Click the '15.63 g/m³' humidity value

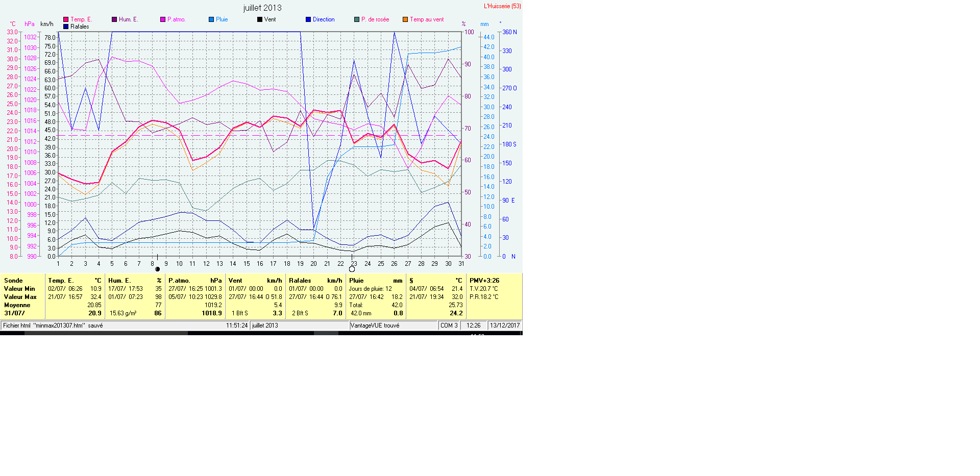coord(123,313)
